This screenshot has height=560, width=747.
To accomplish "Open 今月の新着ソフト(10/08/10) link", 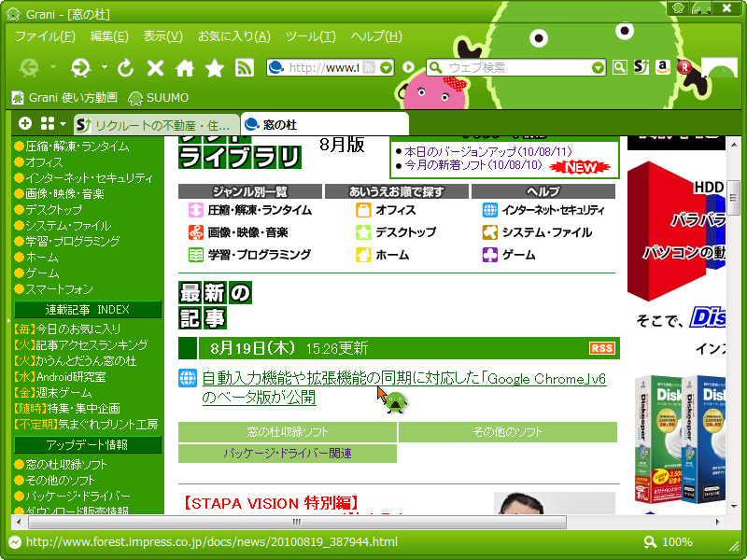I will (473, 165).
